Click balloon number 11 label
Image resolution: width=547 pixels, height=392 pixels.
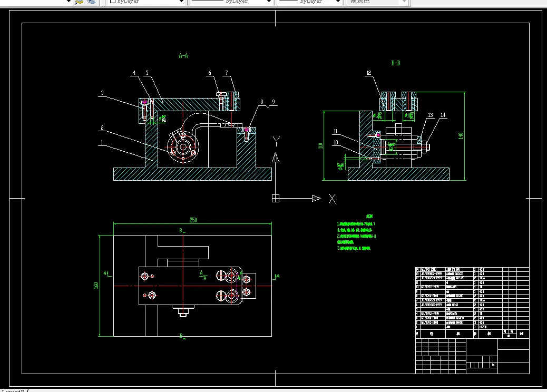(x=336, y=132)
